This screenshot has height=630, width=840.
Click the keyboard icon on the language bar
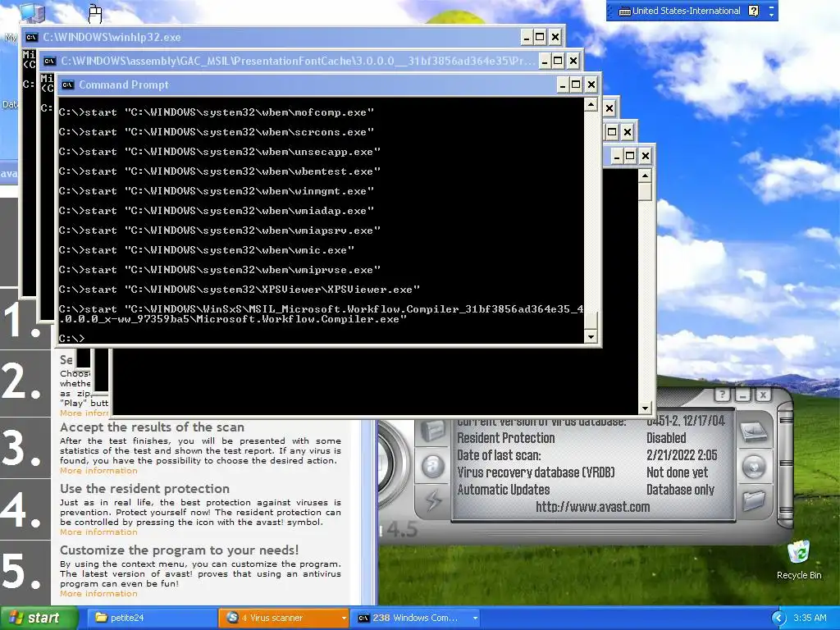coord(624,11)
